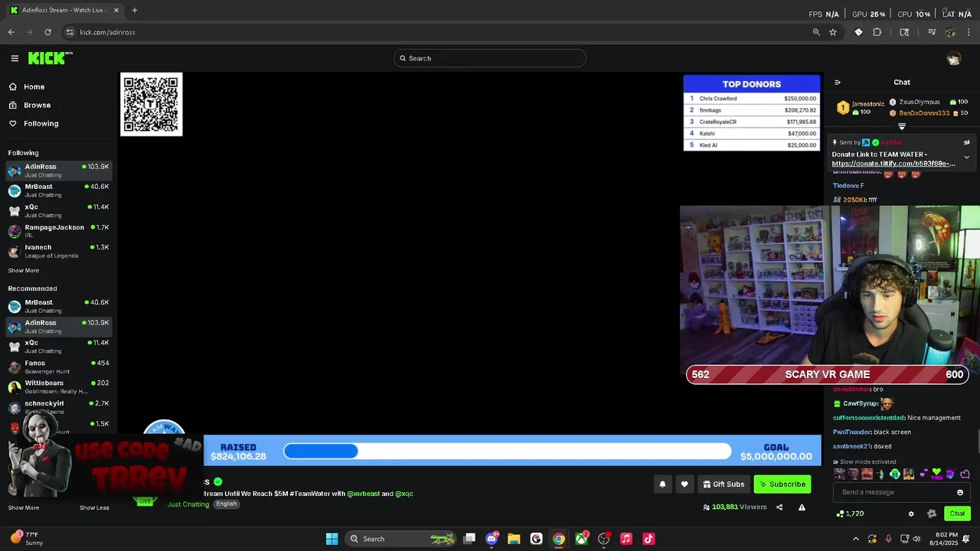
Task: Click the 1,720 channel points counter
Action: (851, 514)
